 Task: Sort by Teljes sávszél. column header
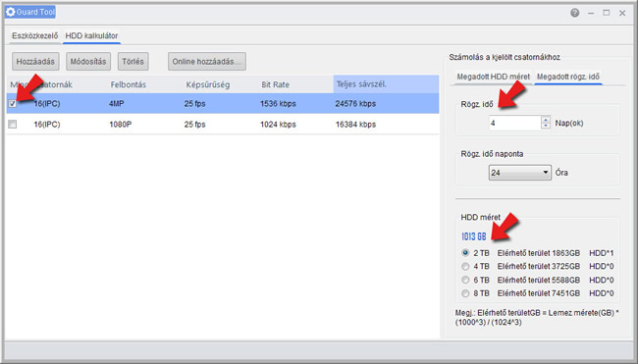[386, 84]
